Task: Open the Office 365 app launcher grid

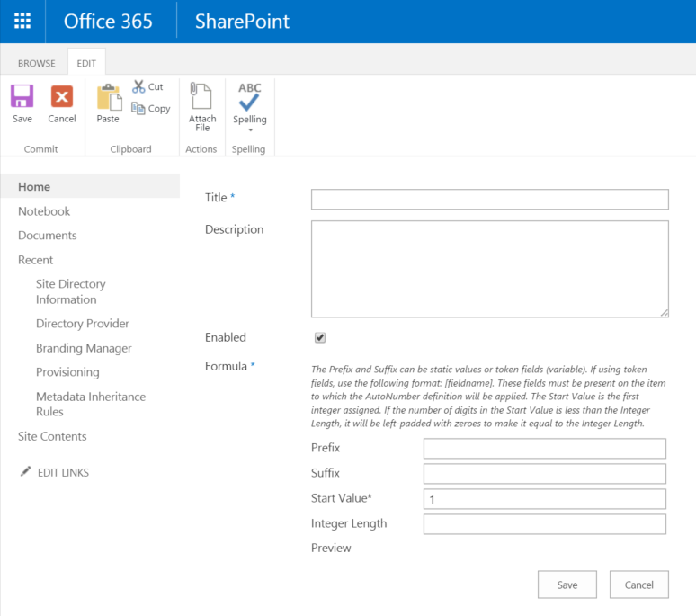Action: pyautogui.click(x=22, y=22)
